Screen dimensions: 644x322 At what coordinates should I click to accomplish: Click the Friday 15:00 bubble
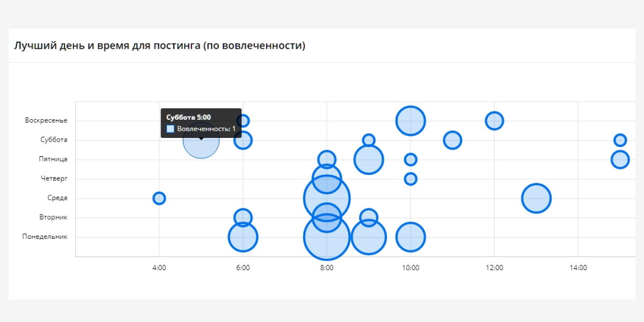(620, 159)
